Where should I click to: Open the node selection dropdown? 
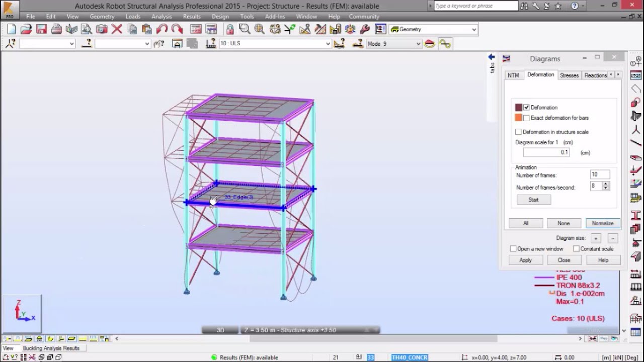click(x=71, y=44)
